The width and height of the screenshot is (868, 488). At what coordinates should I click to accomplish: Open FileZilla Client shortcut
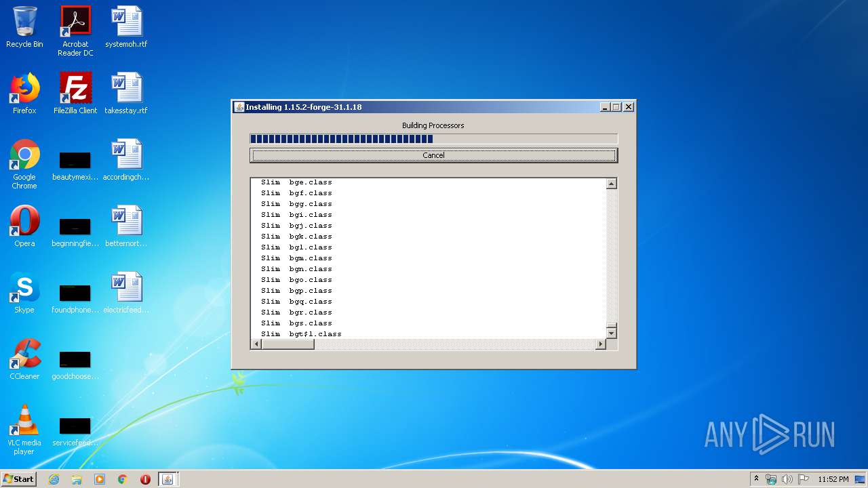click(75, 94)
